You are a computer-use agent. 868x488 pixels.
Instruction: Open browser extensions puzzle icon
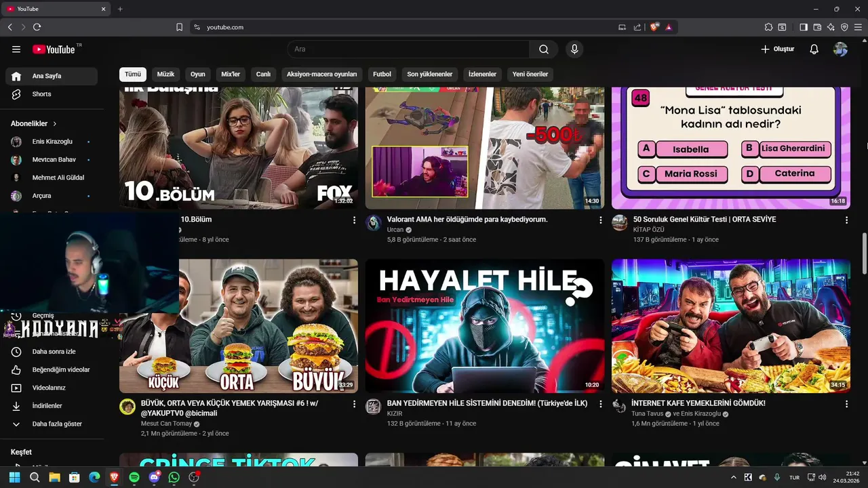click(x=768, y=27)
